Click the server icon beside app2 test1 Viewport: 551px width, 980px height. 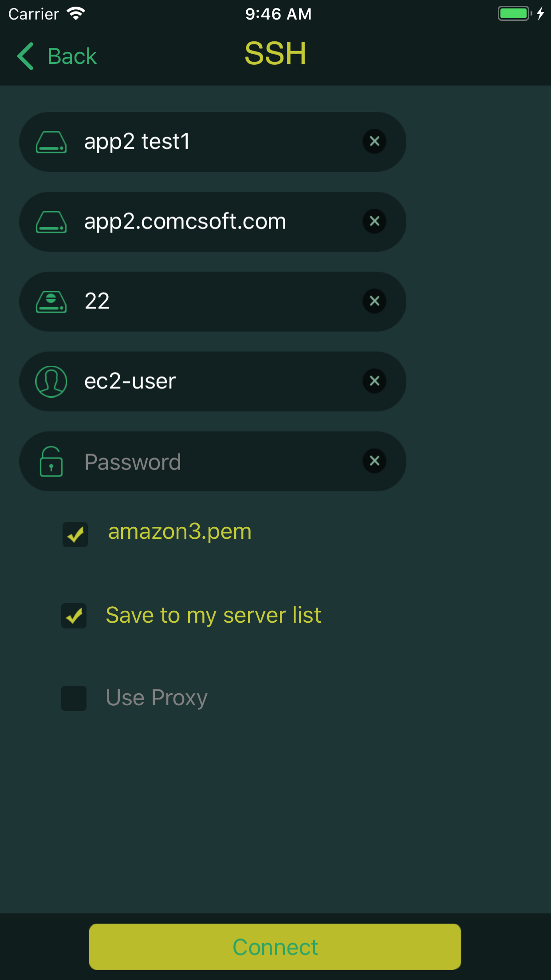51,142
